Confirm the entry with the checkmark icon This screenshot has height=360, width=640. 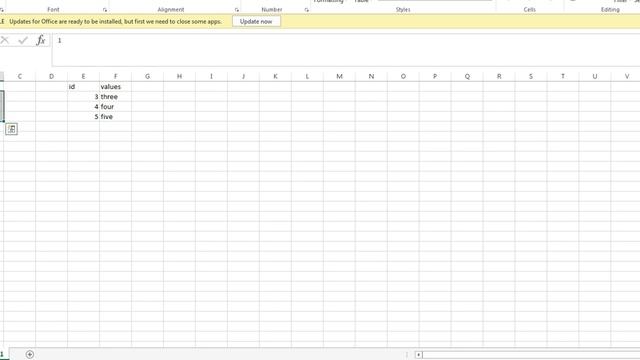23,40
